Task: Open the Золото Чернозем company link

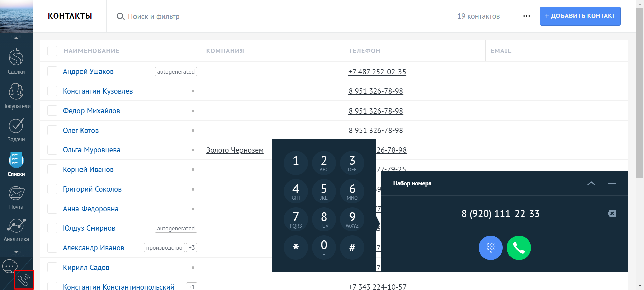Action: click(x=235, y=150)
